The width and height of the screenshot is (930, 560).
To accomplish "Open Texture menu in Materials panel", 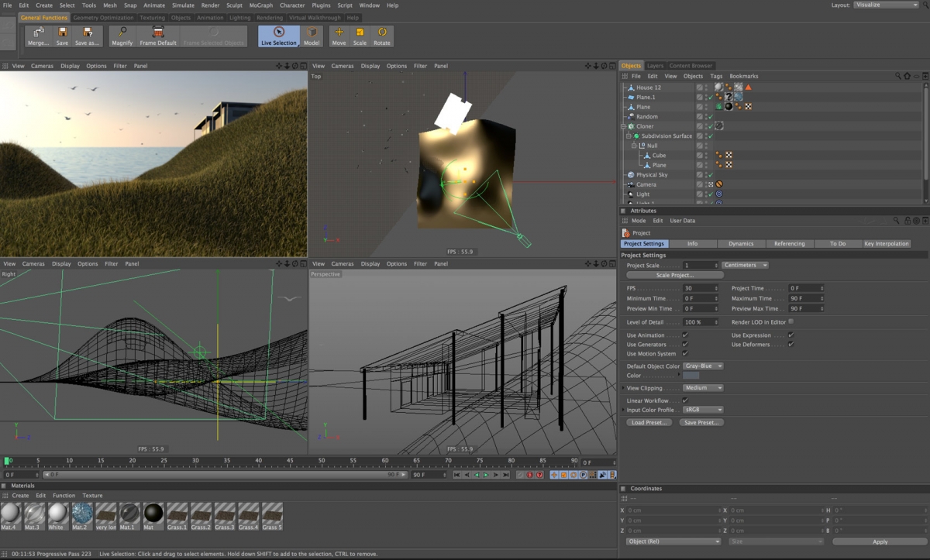I will (92, 496).
